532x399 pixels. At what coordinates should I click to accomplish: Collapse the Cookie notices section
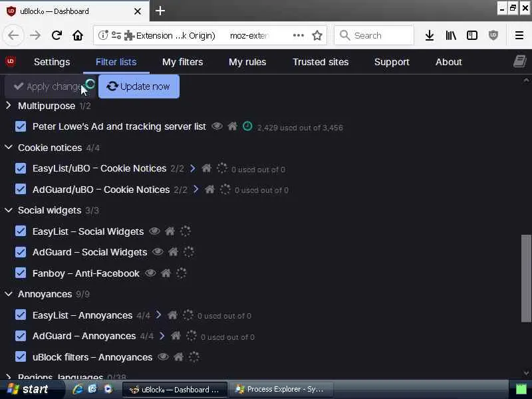9,147
